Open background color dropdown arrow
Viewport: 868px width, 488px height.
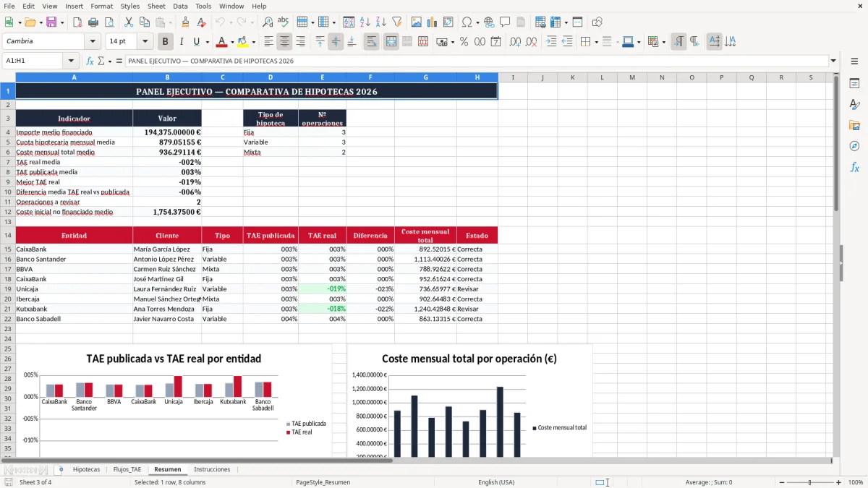point(253,42)
